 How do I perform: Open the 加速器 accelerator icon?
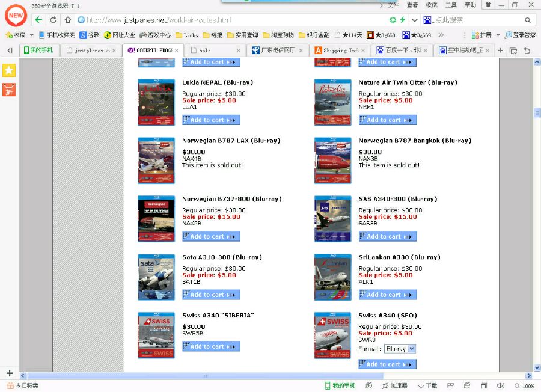pos(395,385)
